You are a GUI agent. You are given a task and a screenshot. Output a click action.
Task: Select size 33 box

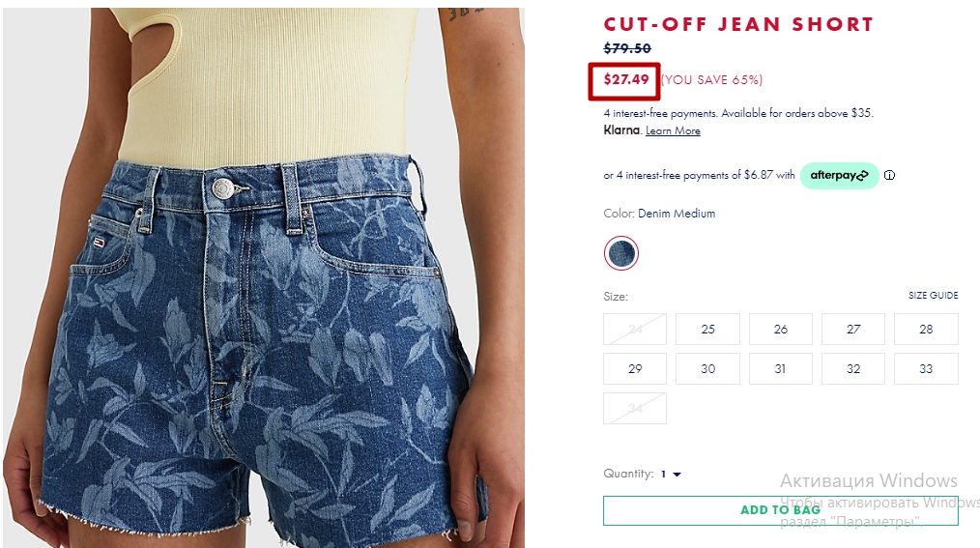[x=926, y=368]
